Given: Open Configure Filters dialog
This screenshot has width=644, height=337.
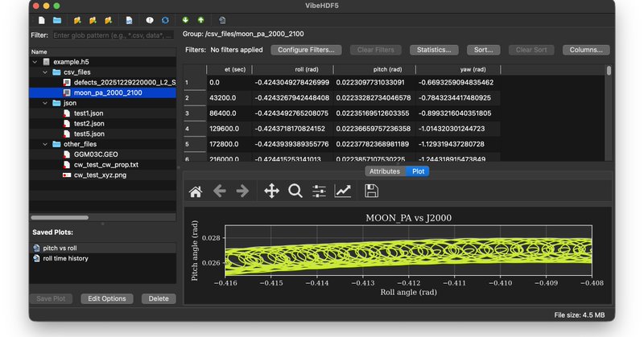Looking at the screenshot, I should click(x=306, y=50).
